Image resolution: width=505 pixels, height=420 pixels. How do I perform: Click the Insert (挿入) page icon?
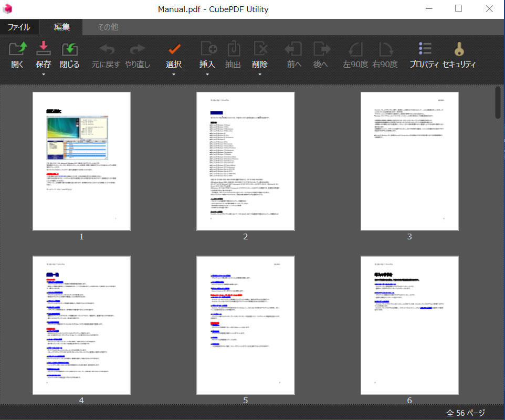coord(208,49)
